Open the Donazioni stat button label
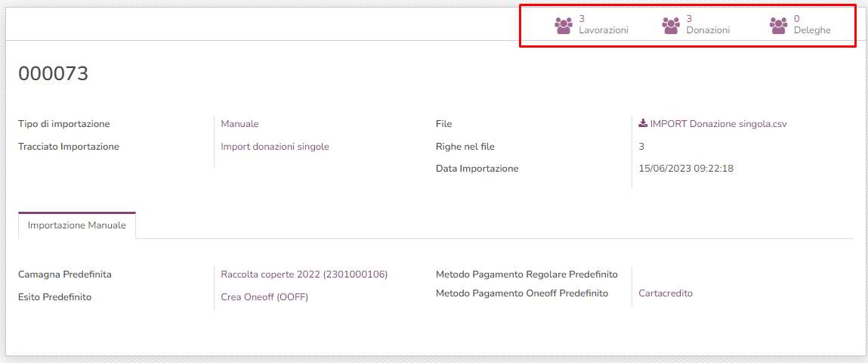Viewport: 868px width, 363px height. click(708, 30)
